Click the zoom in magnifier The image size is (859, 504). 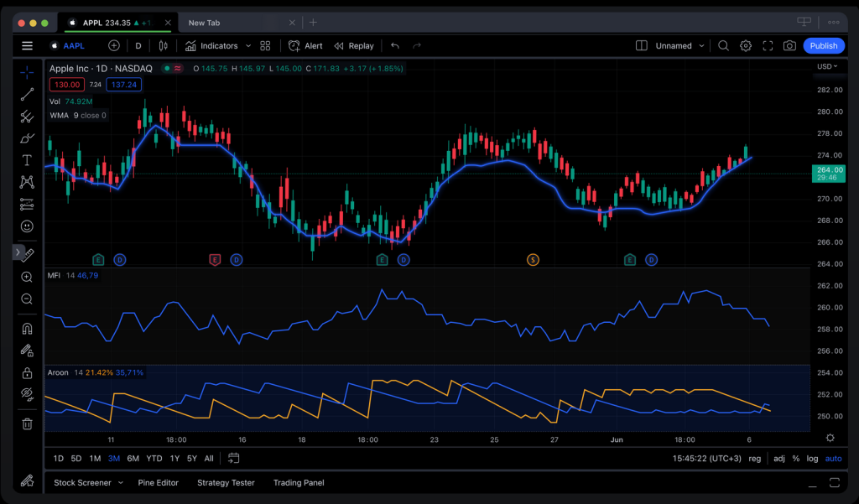pyautogui.click(x=27, y=278)
